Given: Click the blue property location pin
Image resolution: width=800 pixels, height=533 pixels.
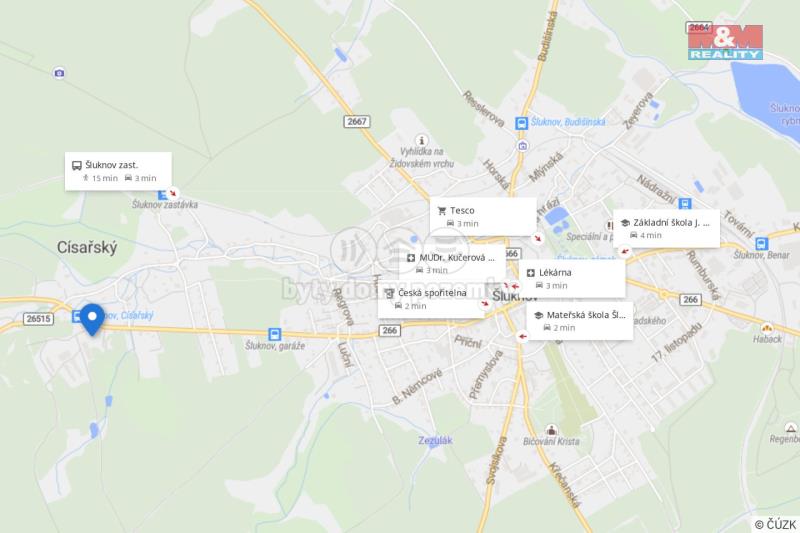Looking at the screenshot, I should tap(92, 319).
